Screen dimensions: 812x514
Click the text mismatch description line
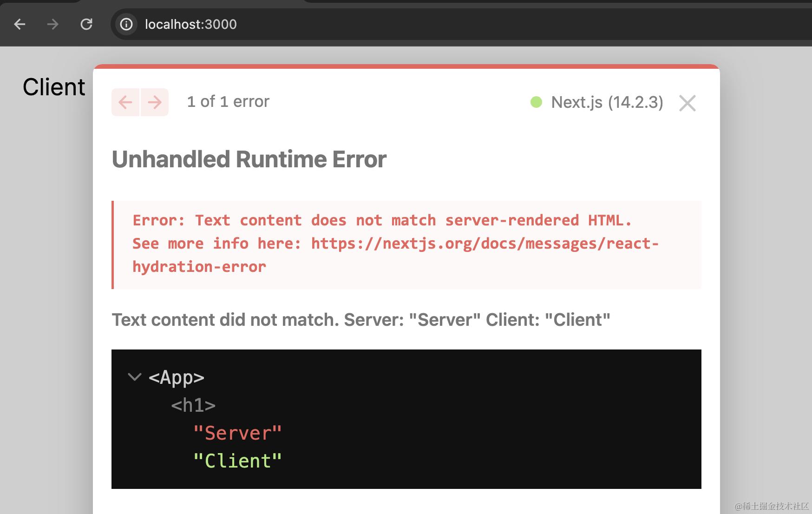[x=361, y=320]
